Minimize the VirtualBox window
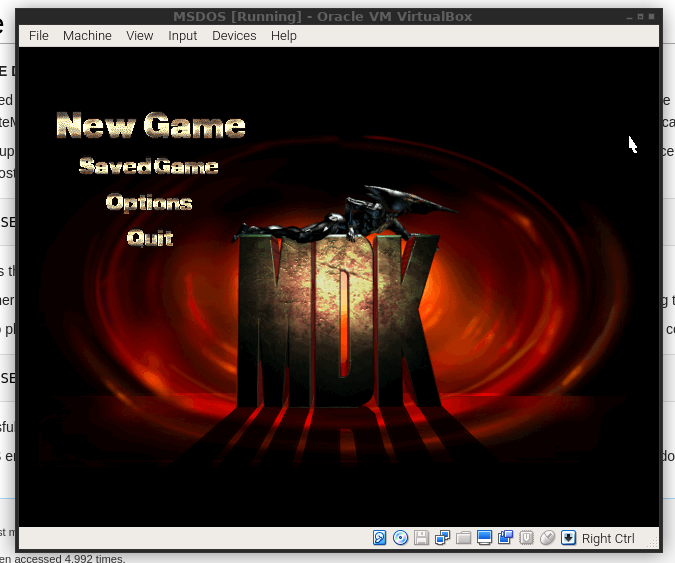675x563 pixels. (629, 17)
